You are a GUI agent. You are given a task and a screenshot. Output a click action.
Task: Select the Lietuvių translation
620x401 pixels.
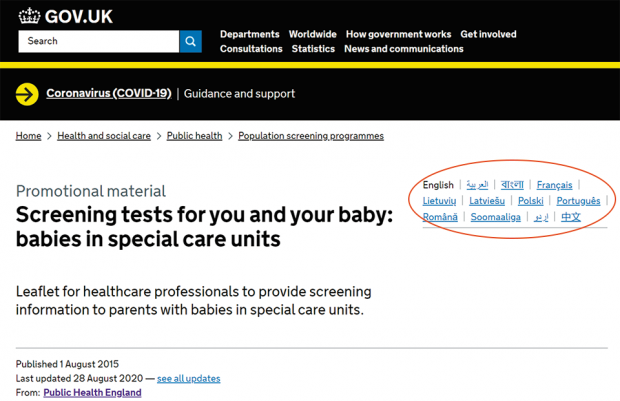point(439,201)
